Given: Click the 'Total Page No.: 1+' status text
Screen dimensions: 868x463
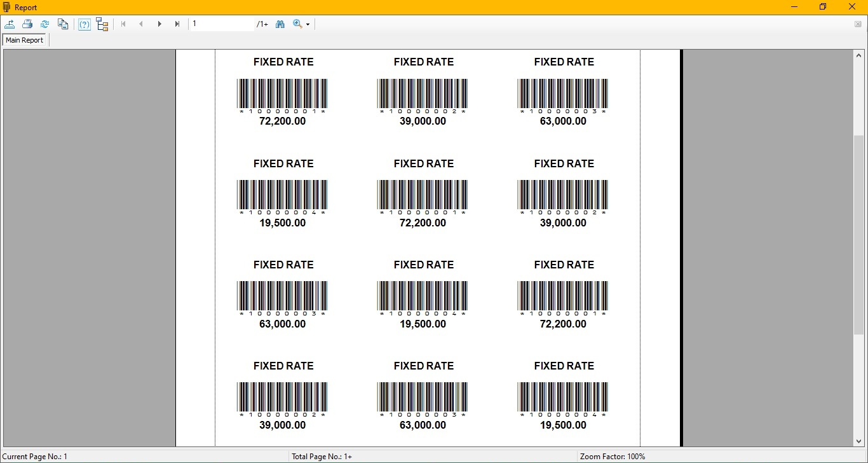Looking at the screenshot, I should 322,457.
